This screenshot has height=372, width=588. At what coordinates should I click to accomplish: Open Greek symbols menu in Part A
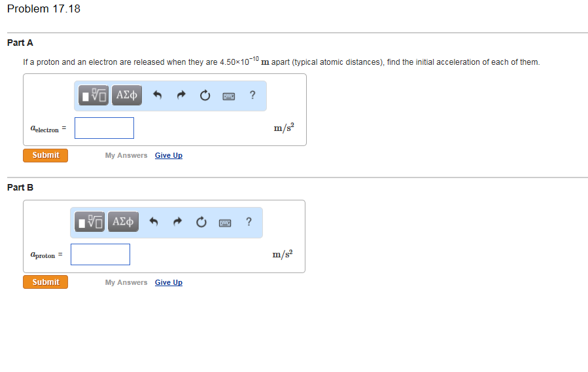coord(127,96)
